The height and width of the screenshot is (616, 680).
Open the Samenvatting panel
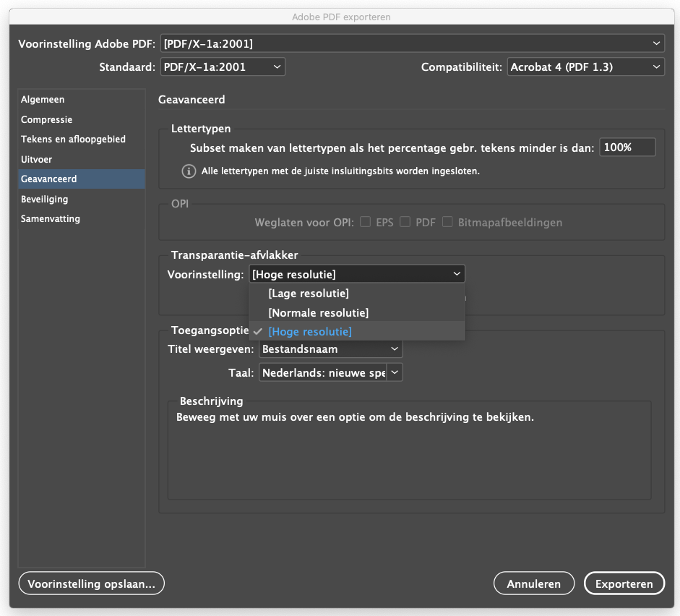click(x=82, y=218)
